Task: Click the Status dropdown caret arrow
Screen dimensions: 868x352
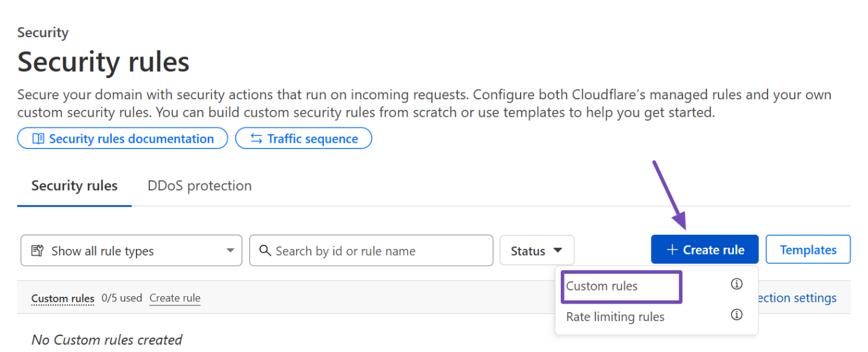Action: (x=558, y=250)
